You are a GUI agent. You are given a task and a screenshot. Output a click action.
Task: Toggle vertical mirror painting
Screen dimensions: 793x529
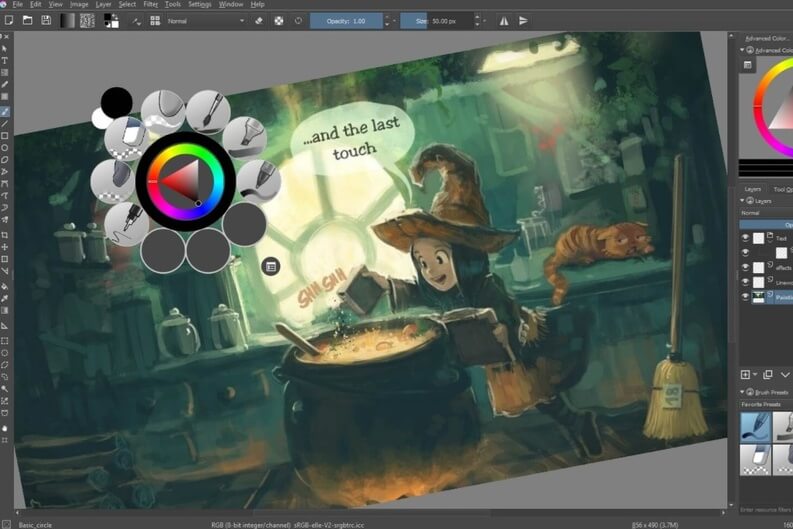523,21
